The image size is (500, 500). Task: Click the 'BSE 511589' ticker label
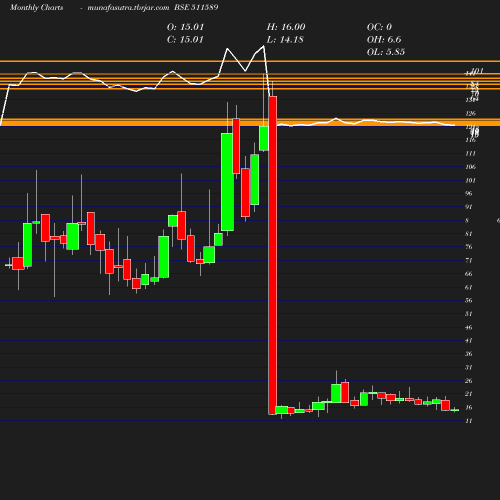coord(196,7)
